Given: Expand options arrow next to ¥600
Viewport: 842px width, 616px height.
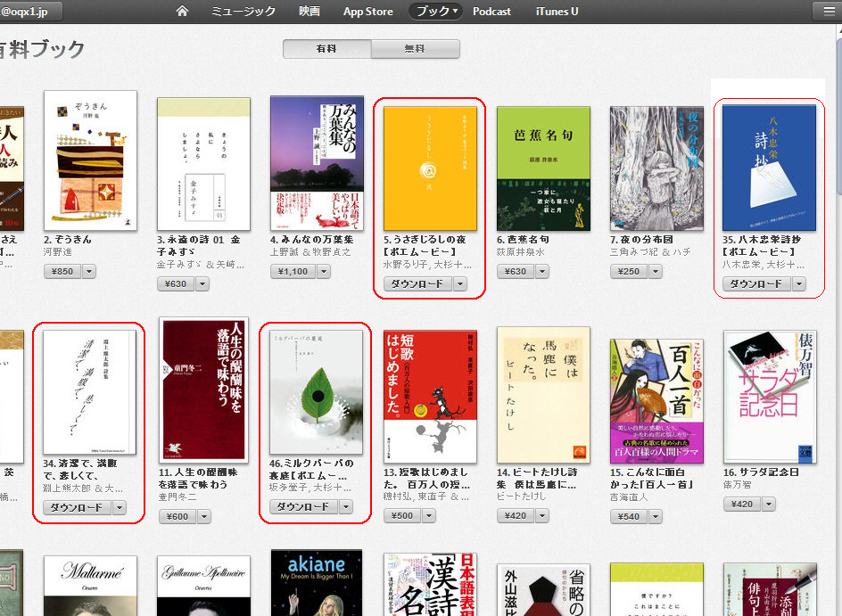Looking at the screenshot, I should (204, 517).
